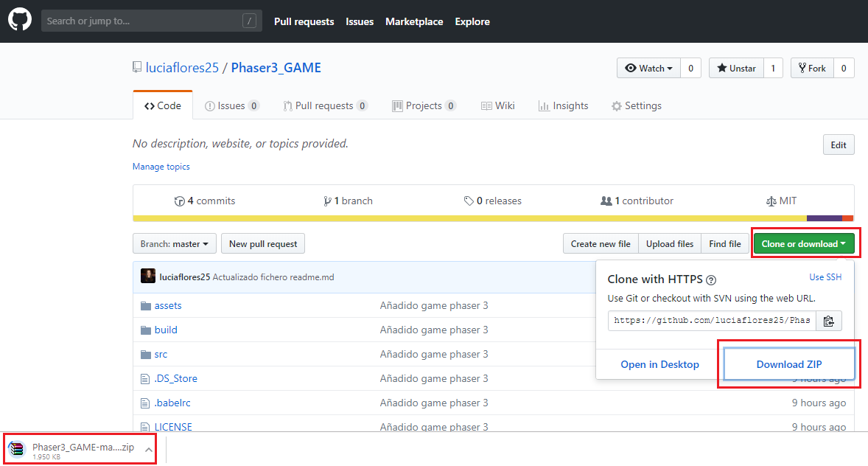
Task: Open the Insights tab
Action: [x=563, y=106]
